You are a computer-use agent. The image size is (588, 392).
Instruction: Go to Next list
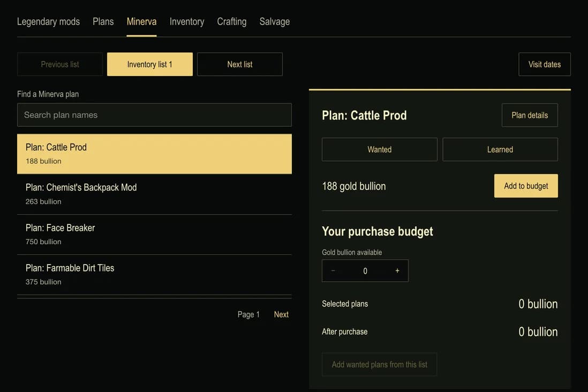[x=239, y=64]
